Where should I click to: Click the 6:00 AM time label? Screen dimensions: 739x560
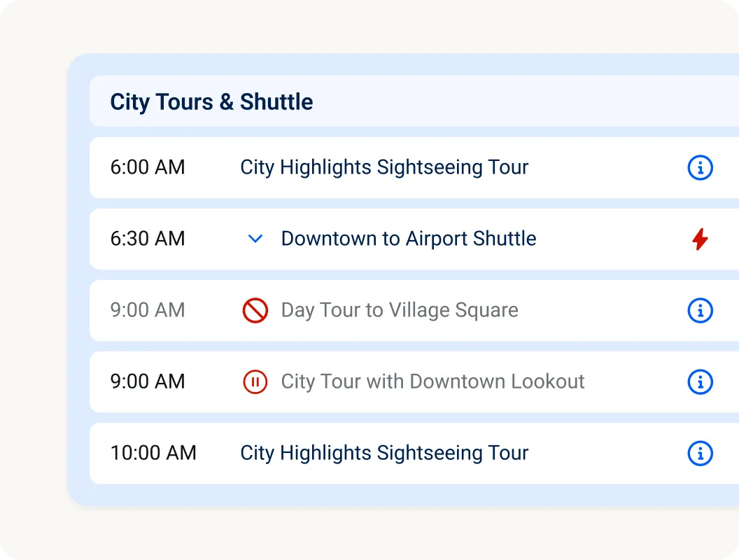point(147,167)
